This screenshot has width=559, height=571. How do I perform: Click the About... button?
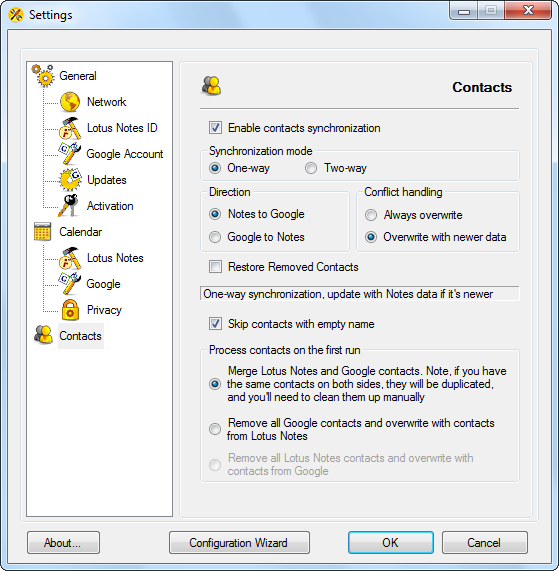coord(63,543)
